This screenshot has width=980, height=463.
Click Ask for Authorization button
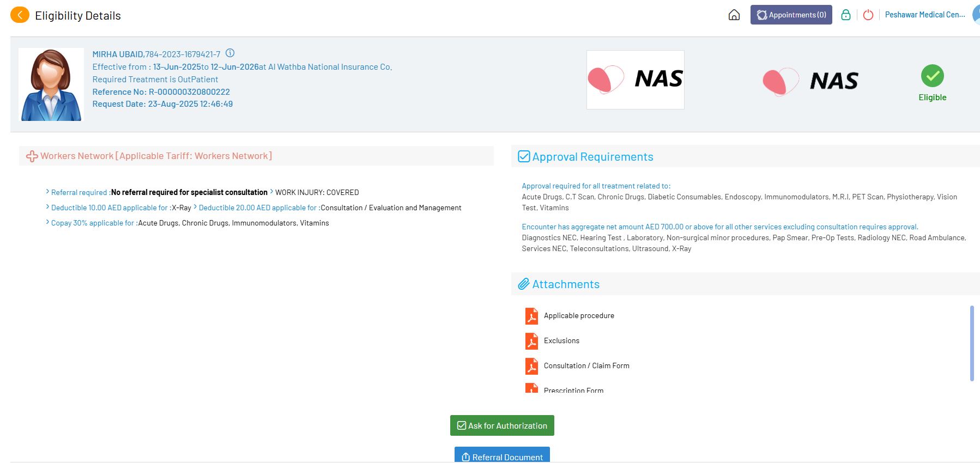[x=502, y=425]
